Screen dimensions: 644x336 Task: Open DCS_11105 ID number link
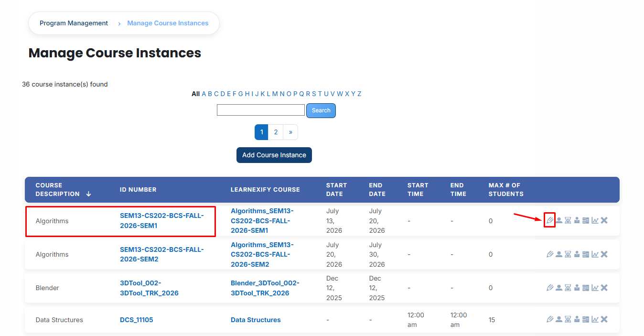click(x=137, y=320)
